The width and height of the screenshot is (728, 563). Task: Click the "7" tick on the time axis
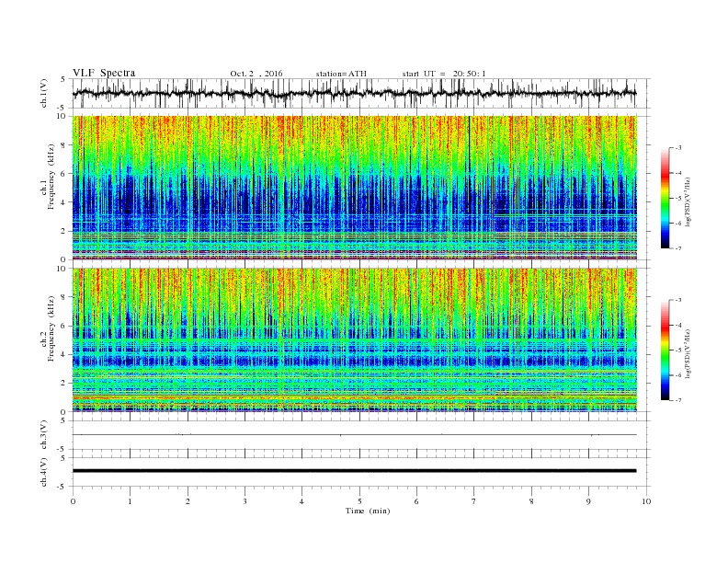coord(474,501)
